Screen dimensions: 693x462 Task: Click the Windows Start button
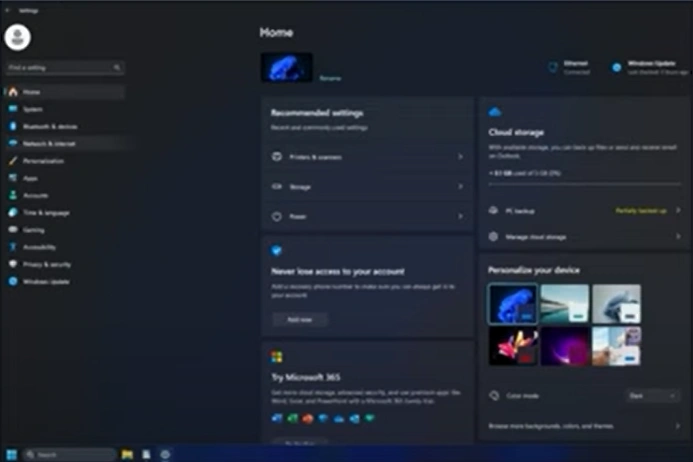[x=12, y=454]
